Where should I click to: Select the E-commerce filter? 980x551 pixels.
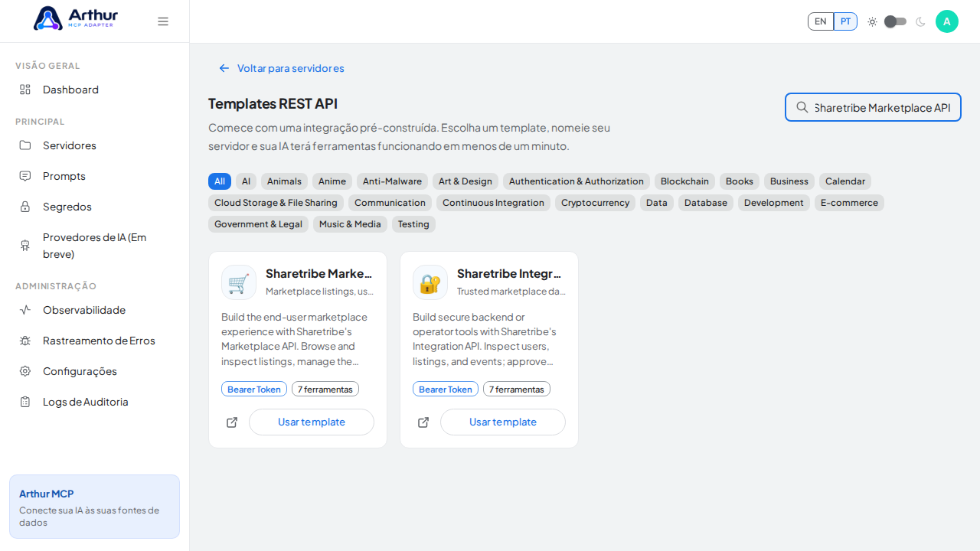[849, 203]
